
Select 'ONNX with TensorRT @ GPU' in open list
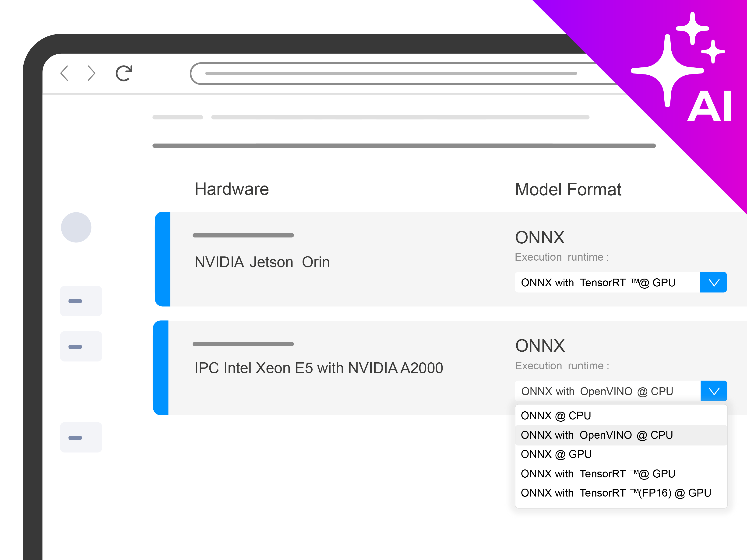(598, 474)
